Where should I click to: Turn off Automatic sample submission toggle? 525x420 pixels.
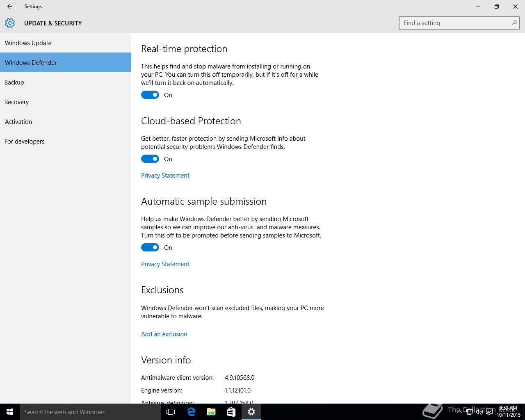[x=150, y=247]
